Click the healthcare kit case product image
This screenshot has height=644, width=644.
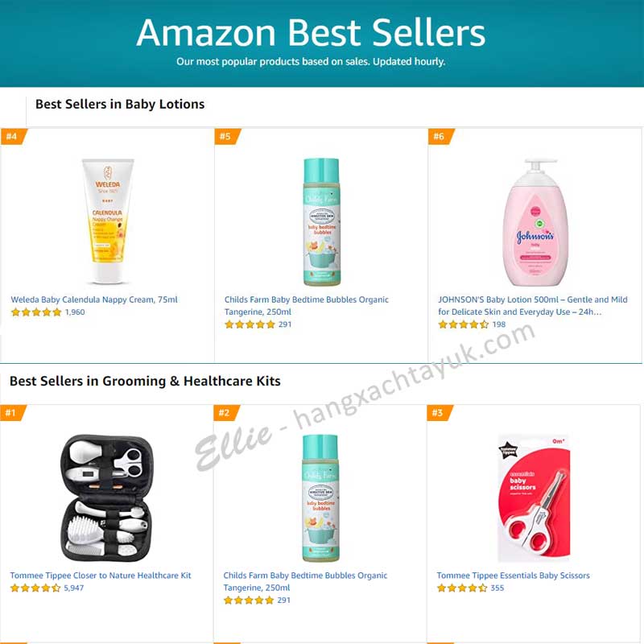106,497
